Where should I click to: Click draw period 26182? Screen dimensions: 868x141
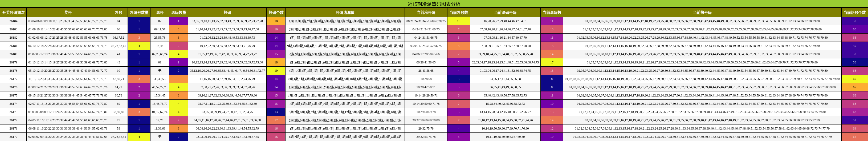(14, 37)
